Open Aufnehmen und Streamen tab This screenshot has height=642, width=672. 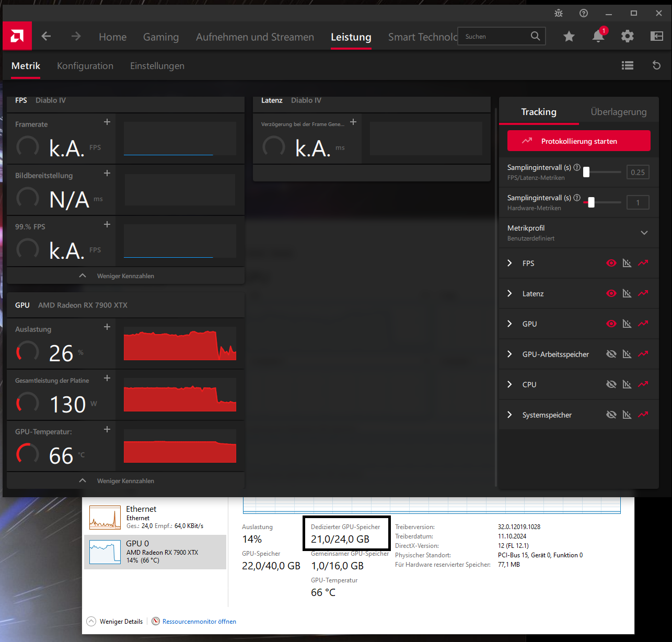[x=255, y=37]
